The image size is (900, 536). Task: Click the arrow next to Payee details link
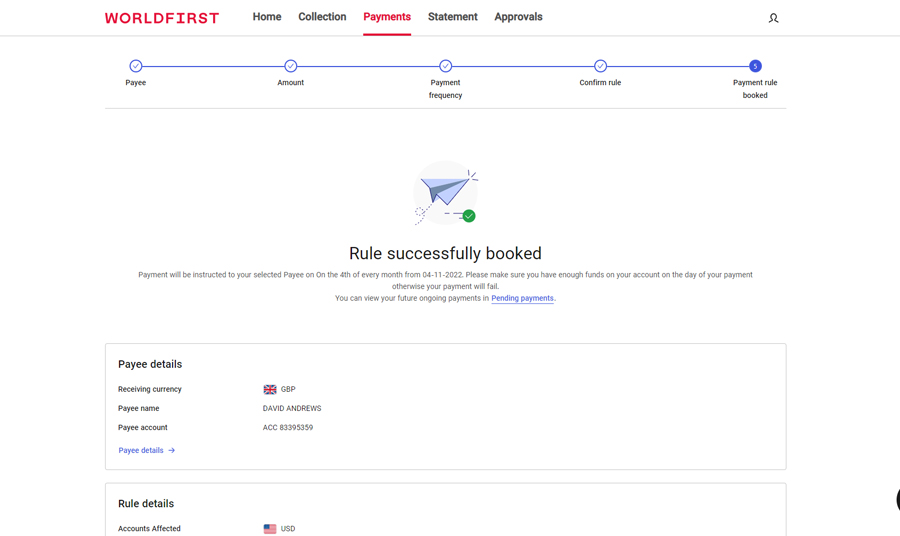point(172,451)
